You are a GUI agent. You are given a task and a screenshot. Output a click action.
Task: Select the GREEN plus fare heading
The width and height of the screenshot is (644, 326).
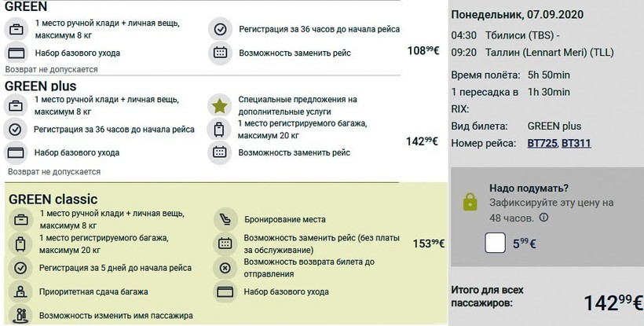coord(41,86)
